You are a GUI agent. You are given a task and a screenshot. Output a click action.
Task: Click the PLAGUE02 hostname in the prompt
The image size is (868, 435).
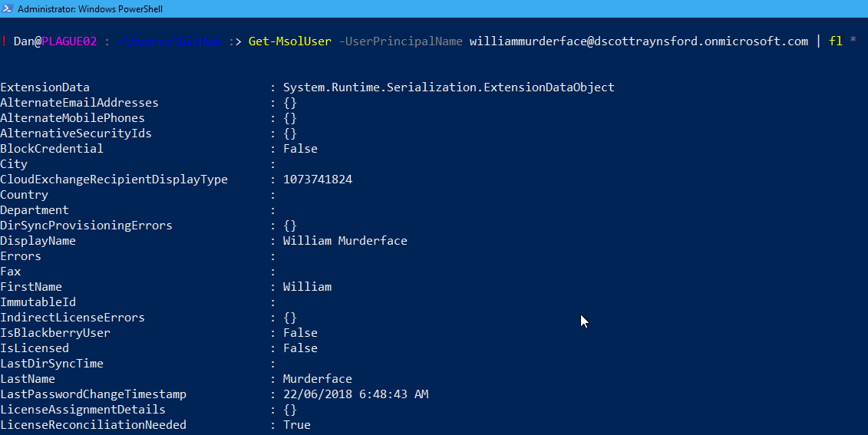click(x=69, y=41)
